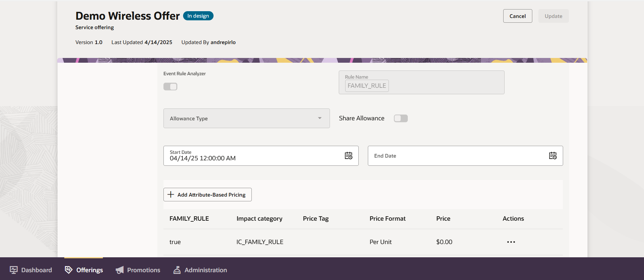Open the Start Date calendar picker icon
This screenshot has width=644, height=280.
(349, 156)
